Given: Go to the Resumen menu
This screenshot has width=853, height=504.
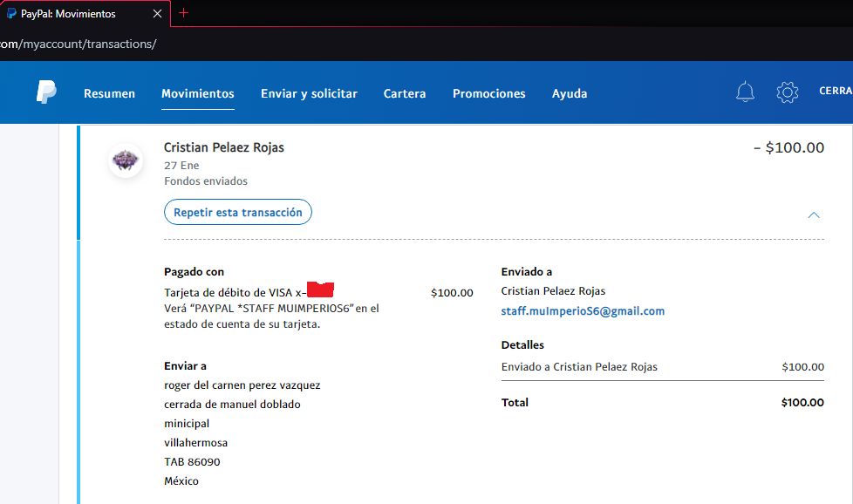Looking at the screenshot, I should point(109,93).
